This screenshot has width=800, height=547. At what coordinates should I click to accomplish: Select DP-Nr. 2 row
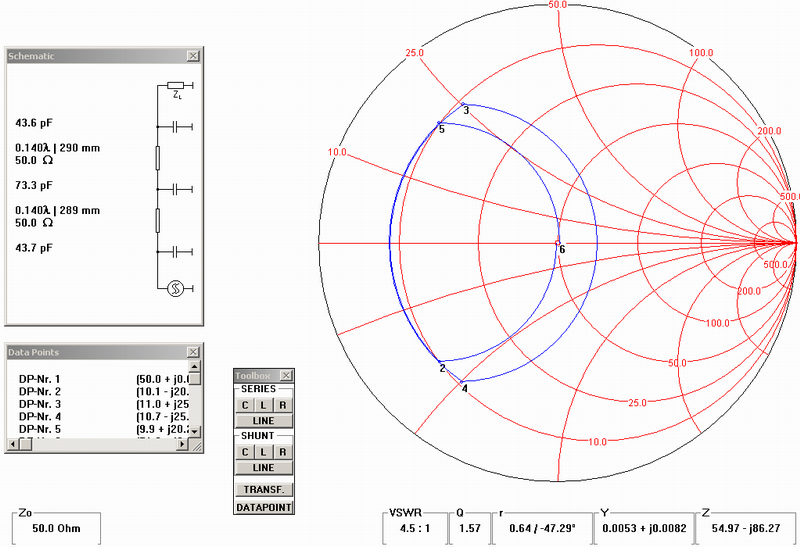pos(104,392)
